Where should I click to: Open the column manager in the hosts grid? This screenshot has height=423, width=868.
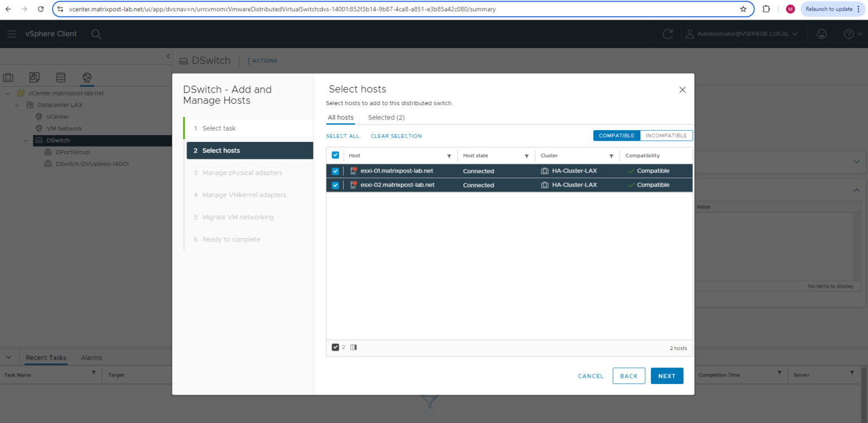[x=353, y=347]
